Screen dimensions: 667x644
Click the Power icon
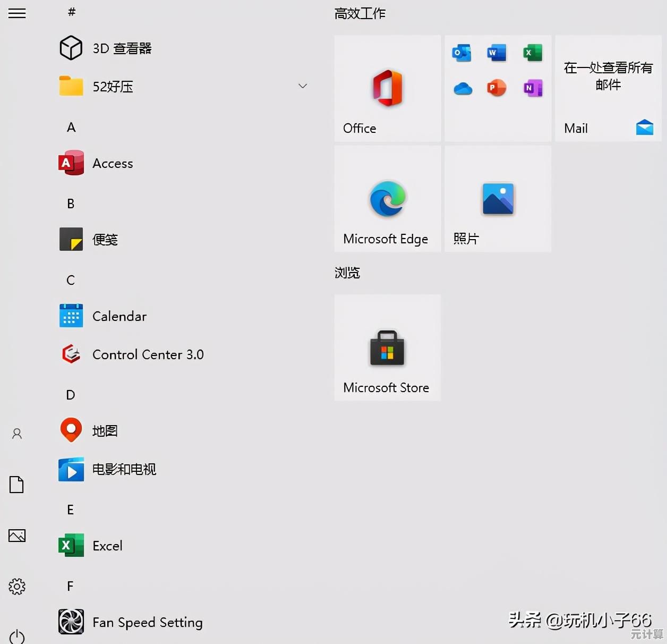[17, 637]
